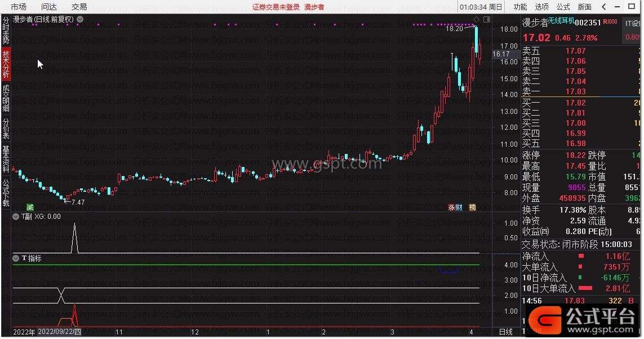This screenshot has height=339, width=644.
Task: Expand dropdown next to 漫步者(日线.前复权) title
Action: 80,19
